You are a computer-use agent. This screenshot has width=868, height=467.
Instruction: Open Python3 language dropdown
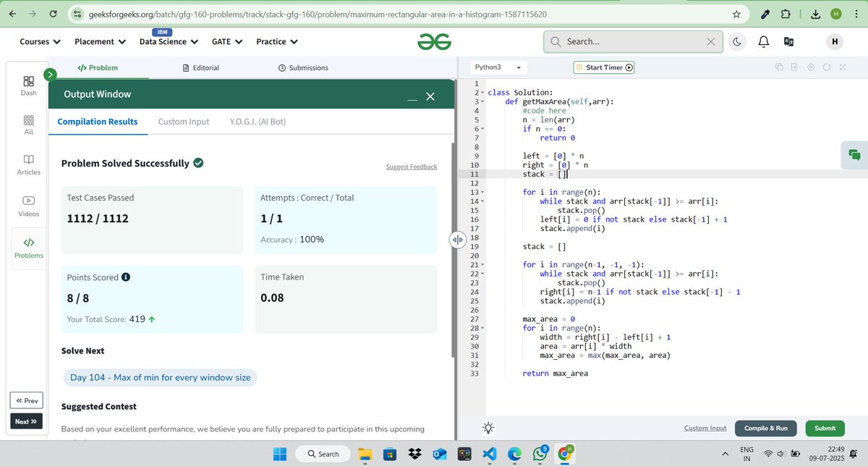tap(498, 67)
